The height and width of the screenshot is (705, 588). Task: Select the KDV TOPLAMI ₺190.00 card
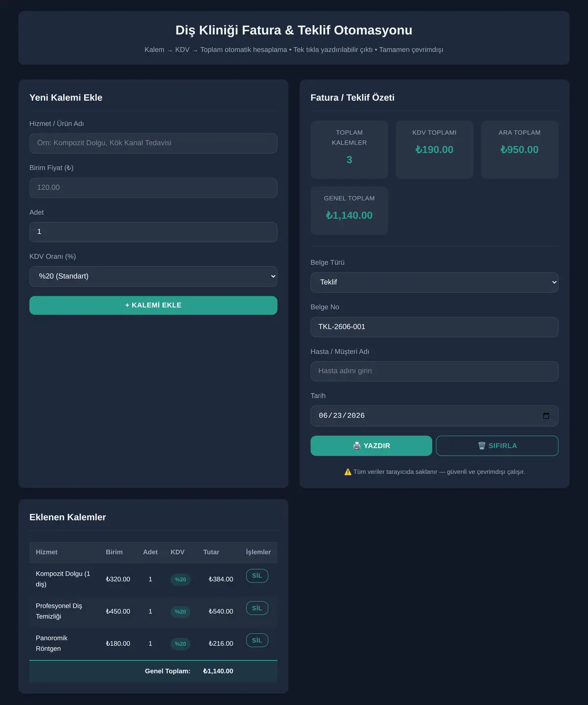point(435,150)
